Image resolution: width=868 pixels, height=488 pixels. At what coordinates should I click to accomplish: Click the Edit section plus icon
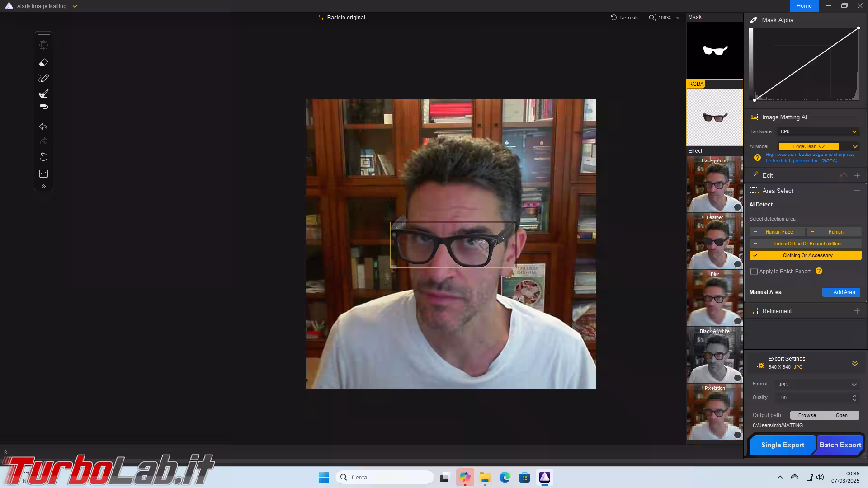tap(857, 176)
